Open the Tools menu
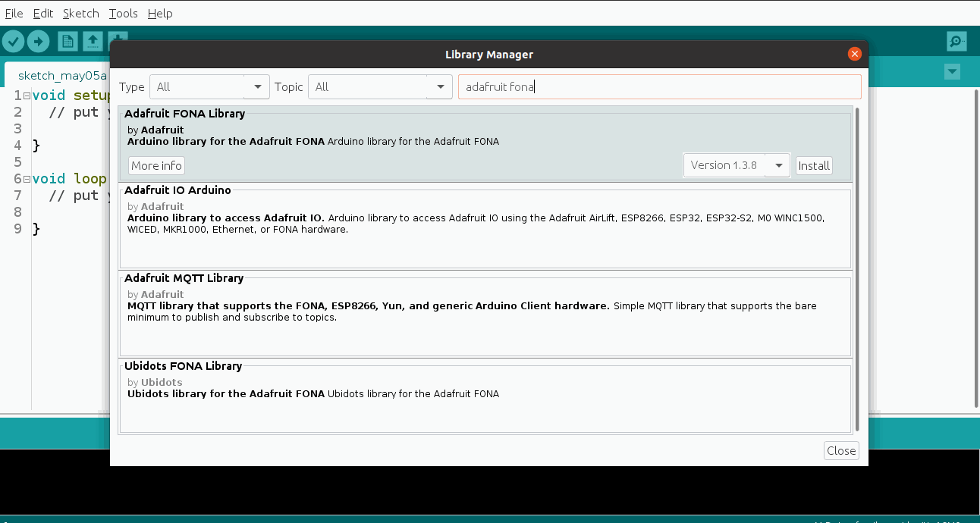 click(124, 13)
